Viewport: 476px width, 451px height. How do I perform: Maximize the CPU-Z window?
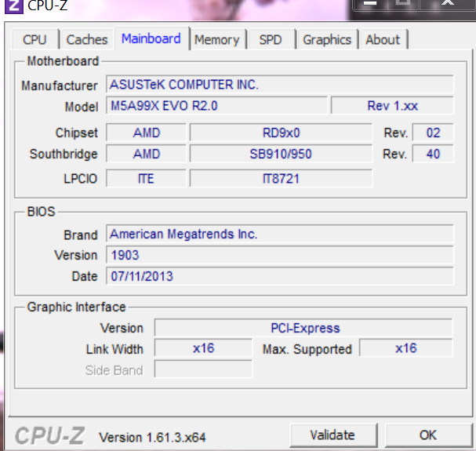point(403,4)
